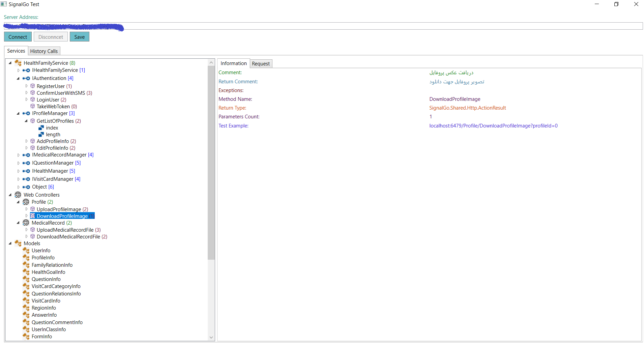Click the IVisitCardManager interface icon
Screen dimensions: 644x345
26,179
